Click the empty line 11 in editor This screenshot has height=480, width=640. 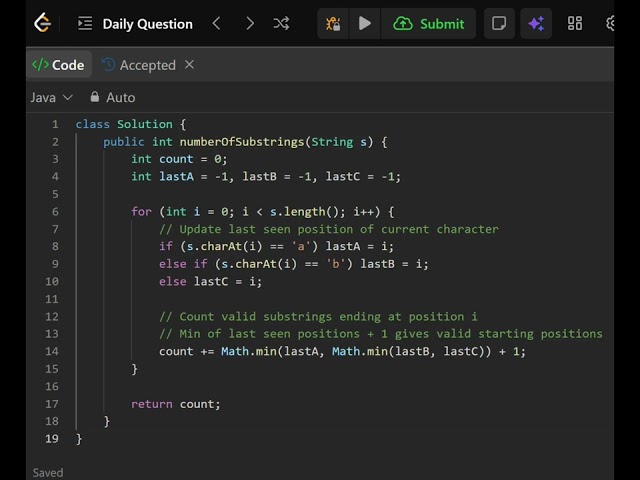click(x=343, y=299)
